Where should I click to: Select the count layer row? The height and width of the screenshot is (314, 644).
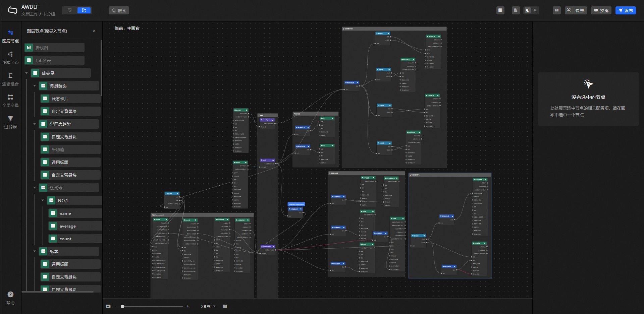point(75,239)
